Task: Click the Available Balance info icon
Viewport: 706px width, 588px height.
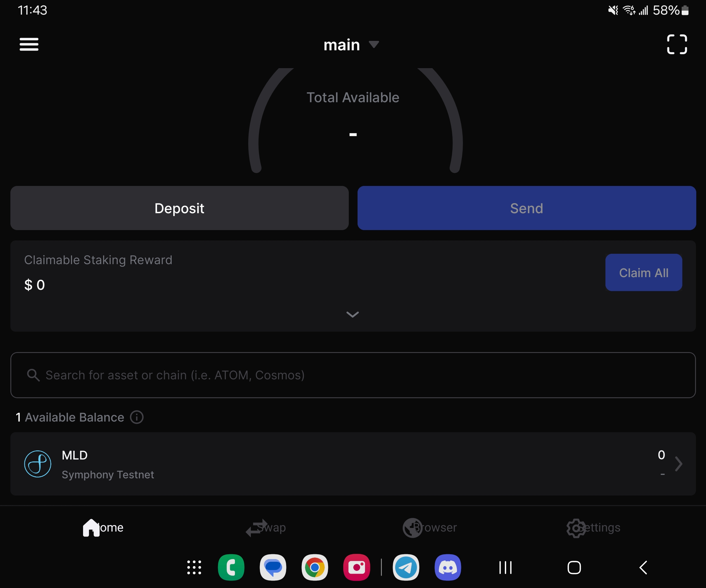Action: coord(137,417)
